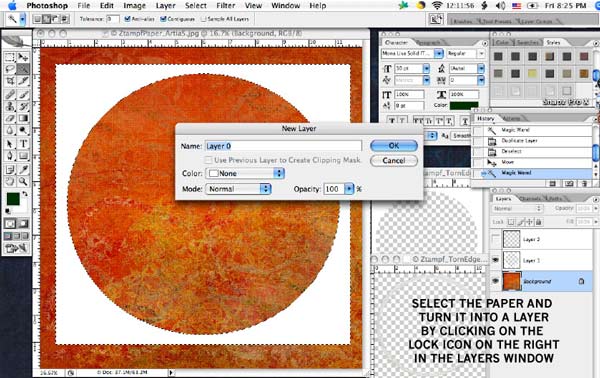The height and width of the screenshot is (378, 600).
Task: Select the Lasso tool
Action: (10, 69)
